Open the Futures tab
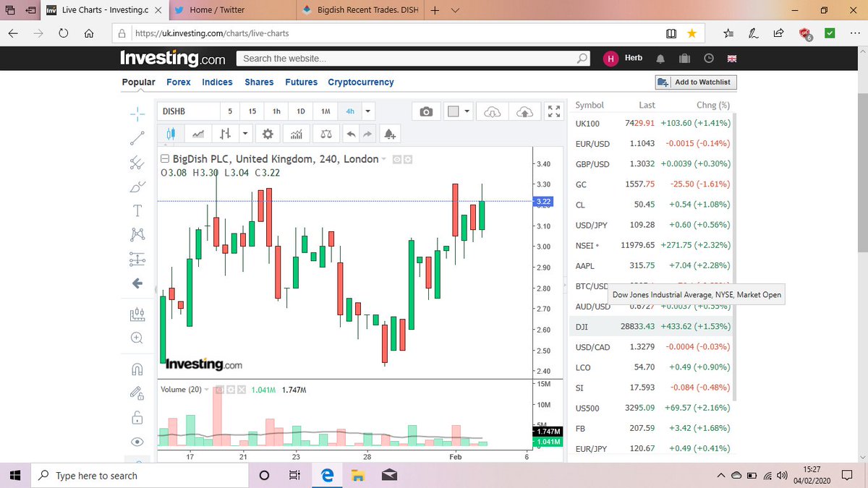 point(301,82)
